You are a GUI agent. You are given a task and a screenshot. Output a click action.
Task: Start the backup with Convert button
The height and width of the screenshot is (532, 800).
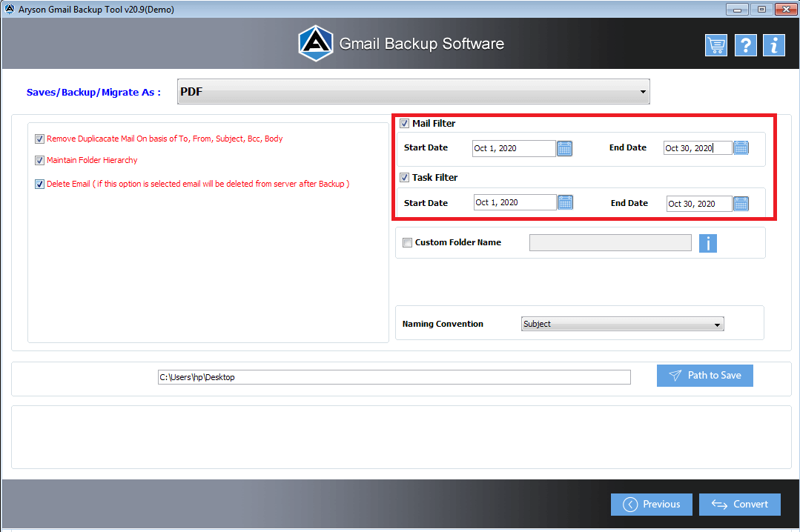click(x=740, y=505)
